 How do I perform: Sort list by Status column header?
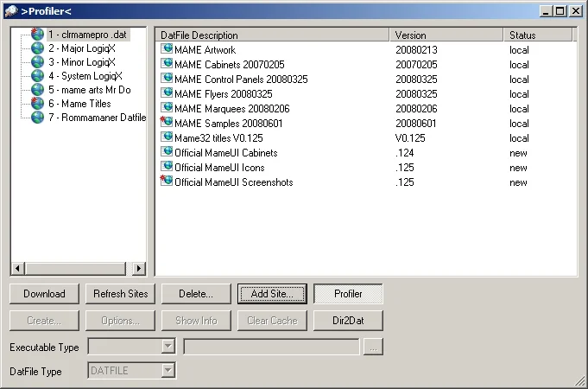537,35
